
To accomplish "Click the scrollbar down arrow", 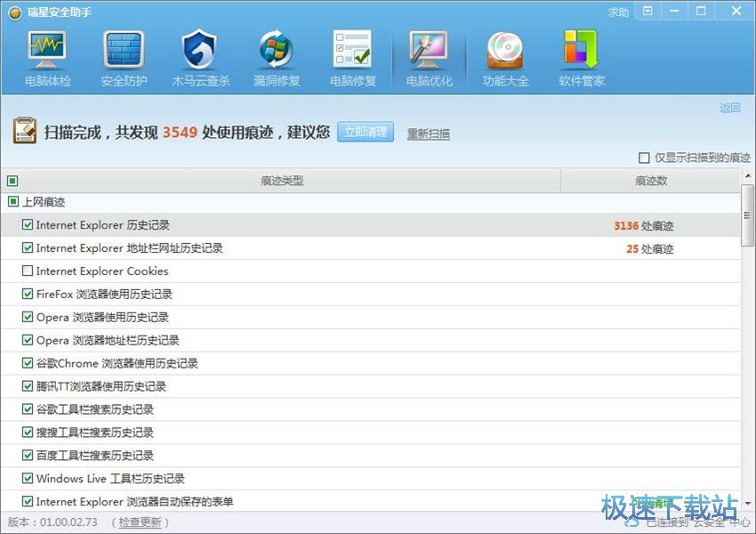I will [x=748, y=504].
